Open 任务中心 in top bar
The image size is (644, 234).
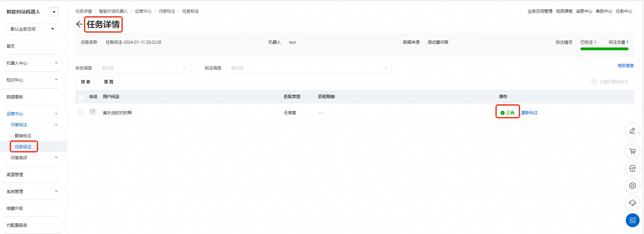point(624,11)
